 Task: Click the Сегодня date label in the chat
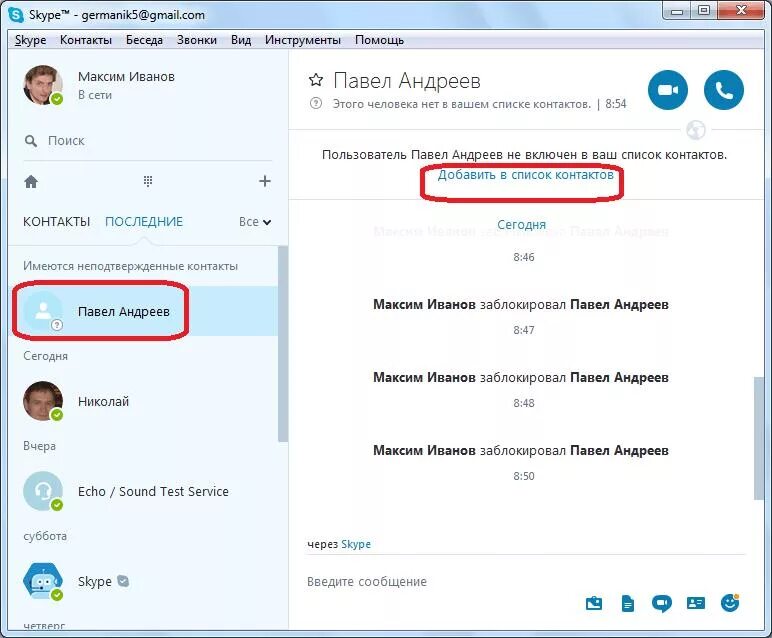521,224
